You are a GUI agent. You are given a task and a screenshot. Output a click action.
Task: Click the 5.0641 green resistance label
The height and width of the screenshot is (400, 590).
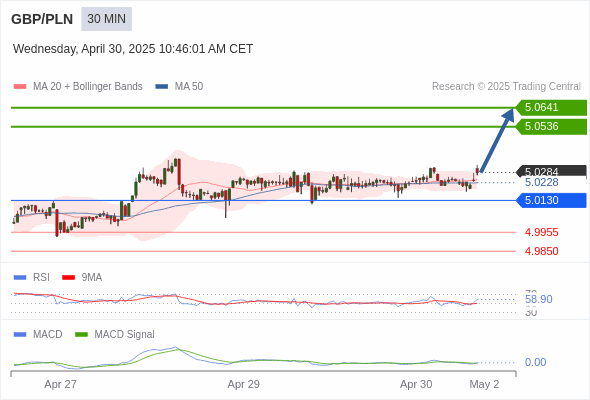pos(551,107)
